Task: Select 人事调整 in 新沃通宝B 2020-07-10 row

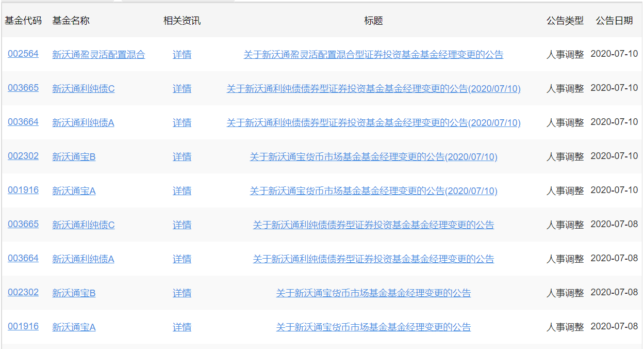Action: click(x=565, y=156)
